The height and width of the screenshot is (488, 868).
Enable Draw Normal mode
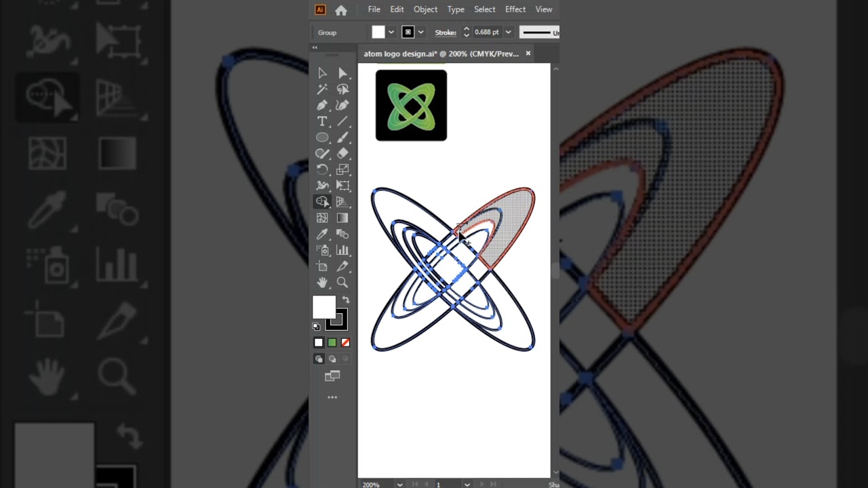[319, 359]
